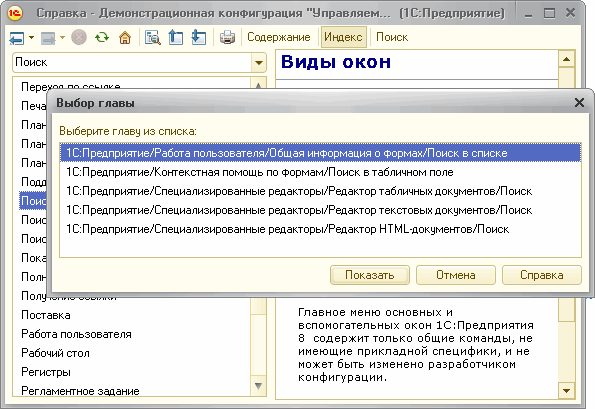Select Редактор HTML-документов/Поиск chapter
Viewport: 595px width, 409px height.
click(x=320, y=229)
